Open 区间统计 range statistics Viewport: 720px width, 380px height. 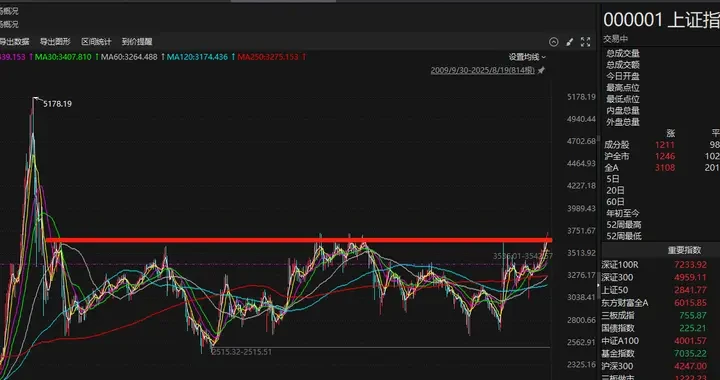click(x=96, y=42)
